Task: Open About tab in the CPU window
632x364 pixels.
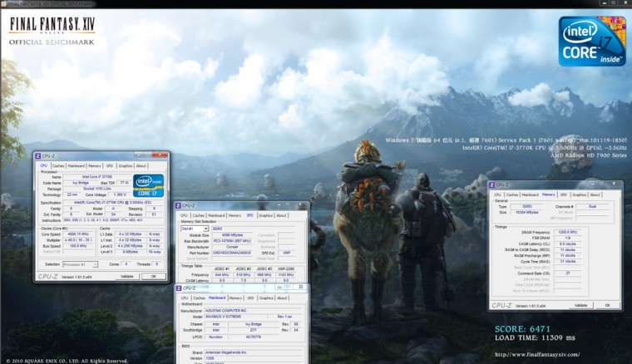Action: click(141, 166)
